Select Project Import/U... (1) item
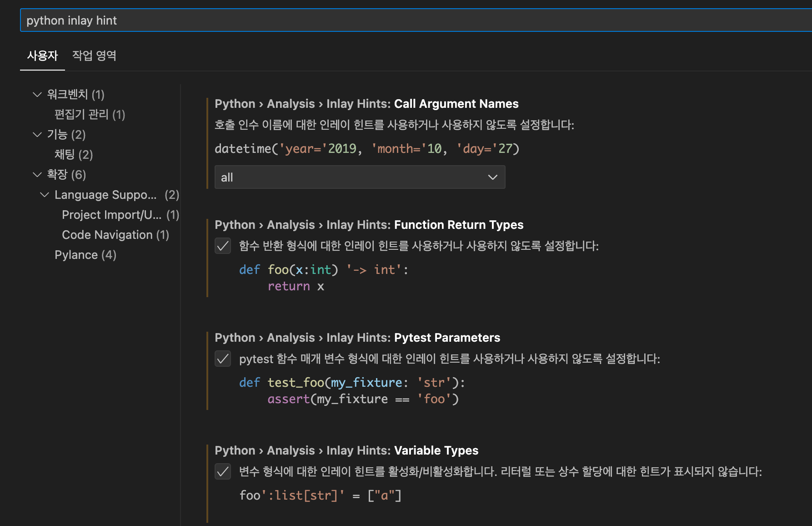This screenshot has height=526, width=812. 120,214
